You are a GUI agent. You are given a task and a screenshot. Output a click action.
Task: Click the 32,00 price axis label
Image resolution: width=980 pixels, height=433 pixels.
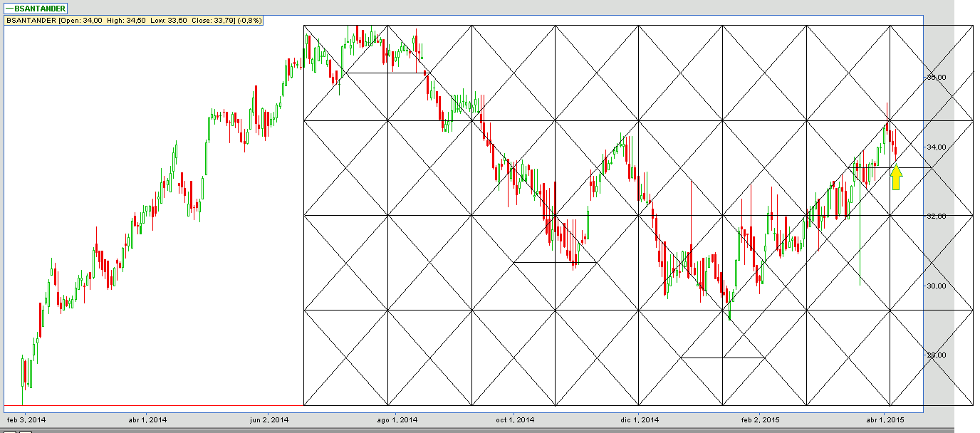click(936, 216)
